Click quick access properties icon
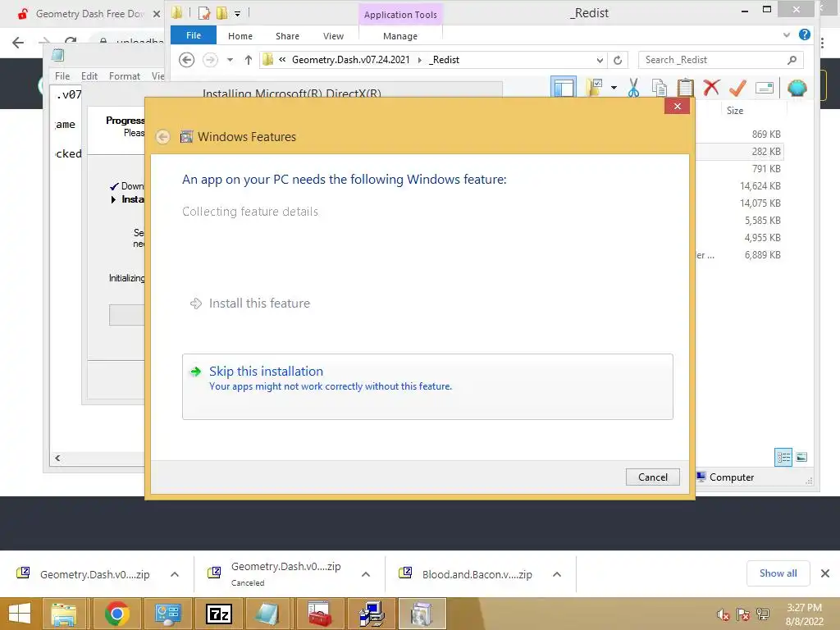The height and width of the screenshot is (630, 840). tap(204, 13)
